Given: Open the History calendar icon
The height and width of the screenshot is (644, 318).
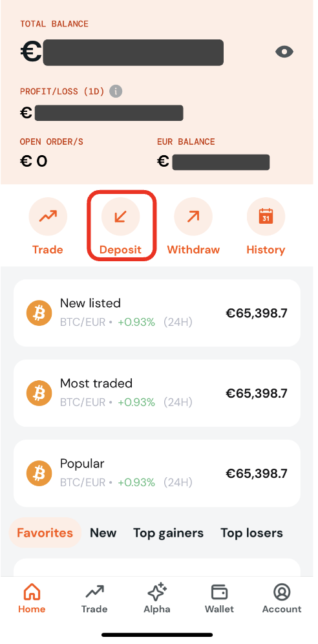Looking at the screenshot, I should [266, 217].
